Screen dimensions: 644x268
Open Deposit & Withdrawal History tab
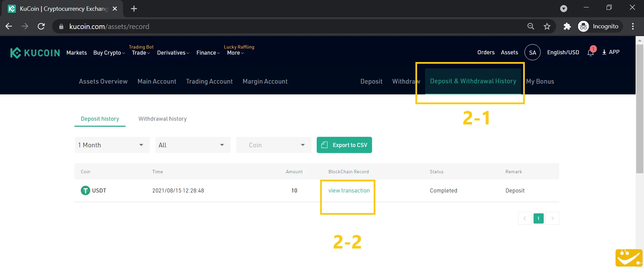coord(473,81)
